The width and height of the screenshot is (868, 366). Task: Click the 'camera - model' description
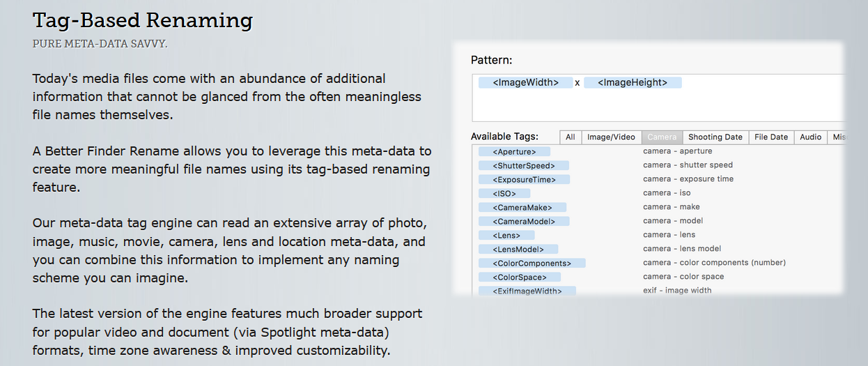tap(672, 221)
